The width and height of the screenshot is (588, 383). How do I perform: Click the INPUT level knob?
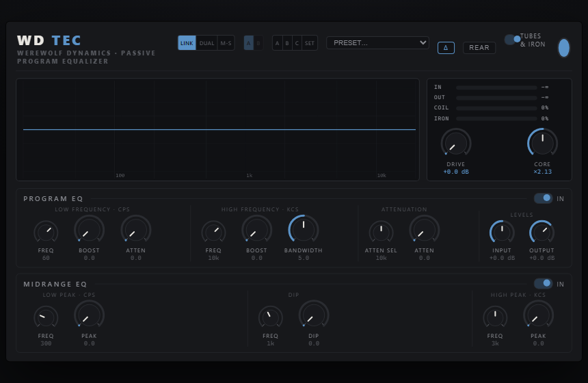[x=502, y=233]
